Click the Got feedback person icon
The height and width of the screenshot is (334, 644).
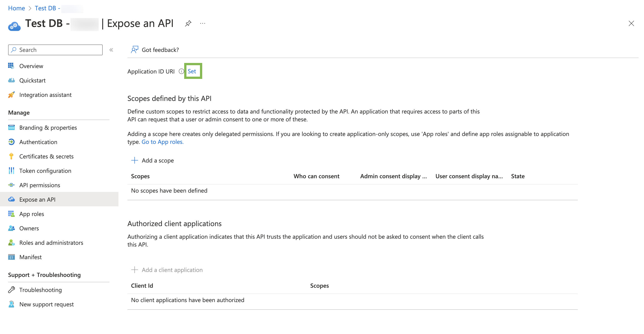(134, 50)
